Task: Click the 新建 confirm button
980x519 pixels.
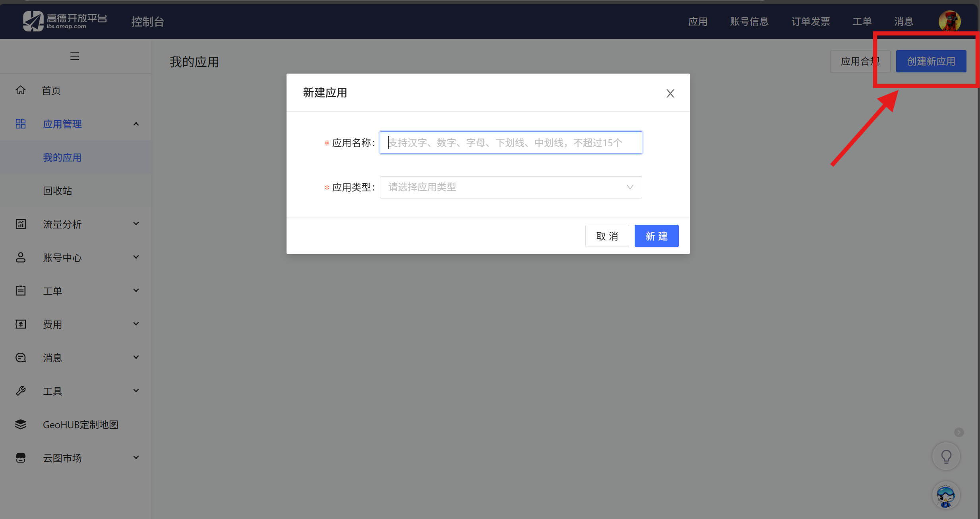Action: pos(656,236)
